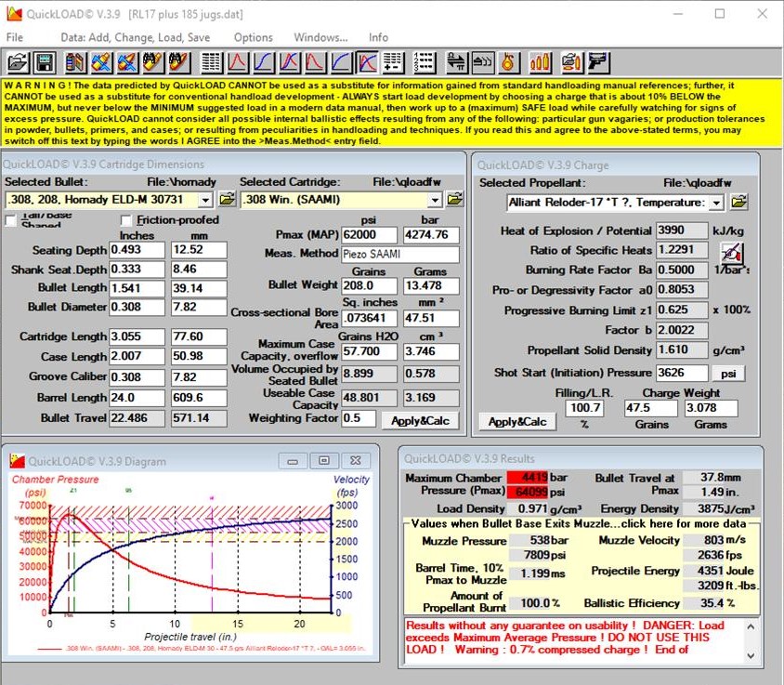Click the psi unit button for Shot Start Pressure
The height and width of the screenshot is (685, 784).
click(728, 373)
